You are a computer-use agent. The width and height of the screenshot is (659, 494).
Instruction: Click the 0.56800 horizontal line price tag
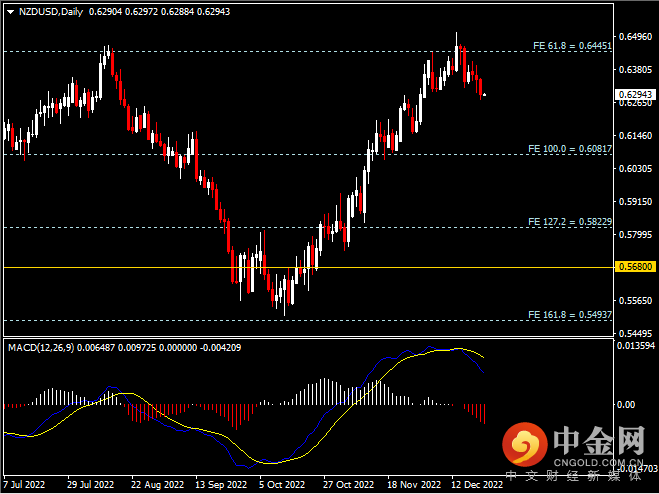click(635, 268)
